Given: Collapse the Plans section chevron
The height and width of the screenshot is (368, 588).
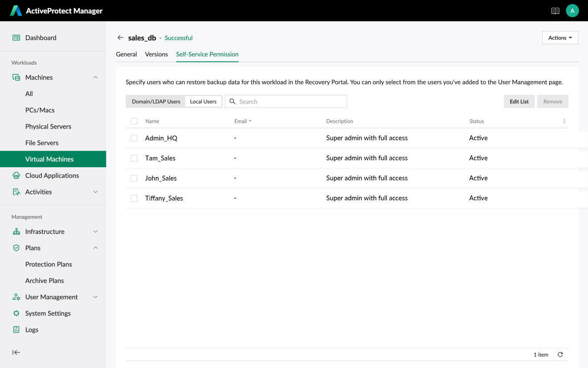Looking at the screenshot, I should pos(95,248).
